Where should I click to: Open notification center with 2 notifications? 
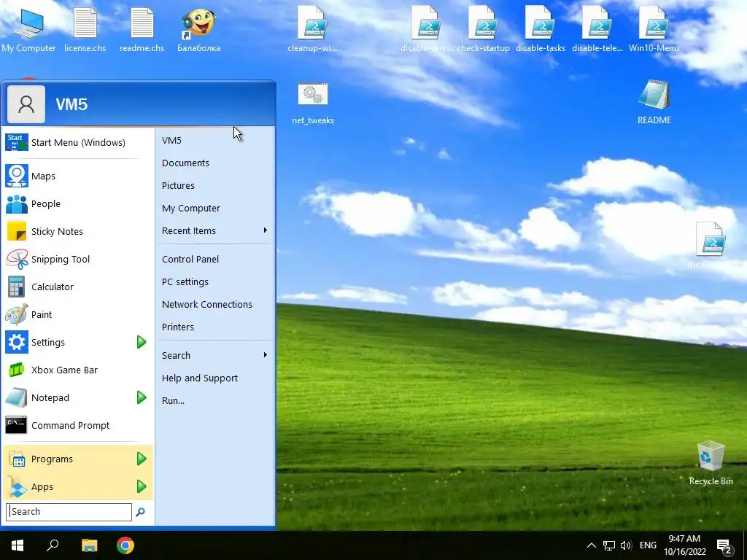(724, 546)
